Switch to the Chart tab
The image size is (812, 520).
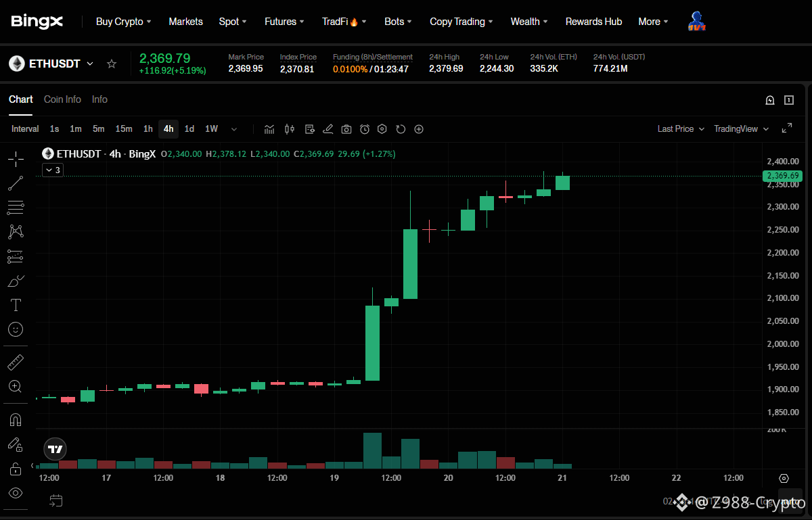point(21,99)
